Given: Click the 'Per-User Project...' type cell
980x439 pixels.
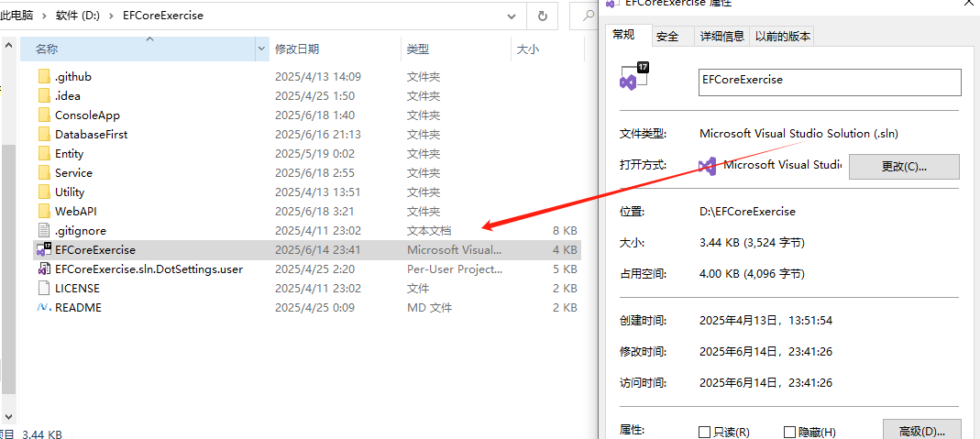Looking at the screenshot, I should point(455,269).
